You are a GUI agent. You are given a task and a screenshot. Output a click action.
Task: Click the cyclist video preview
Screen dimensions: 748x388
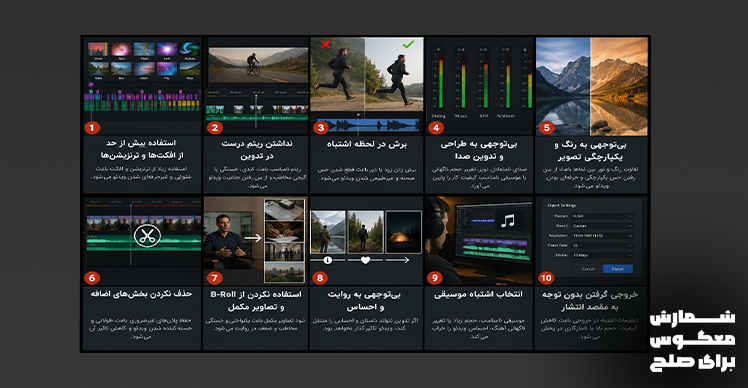[x=258, y=66]
